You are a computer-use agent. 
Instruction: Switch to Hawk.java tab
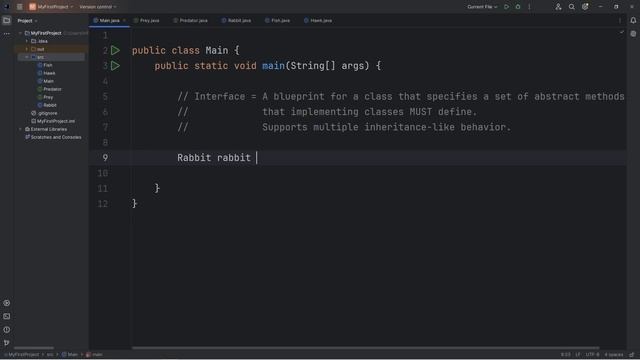click(x=318, y=20)
